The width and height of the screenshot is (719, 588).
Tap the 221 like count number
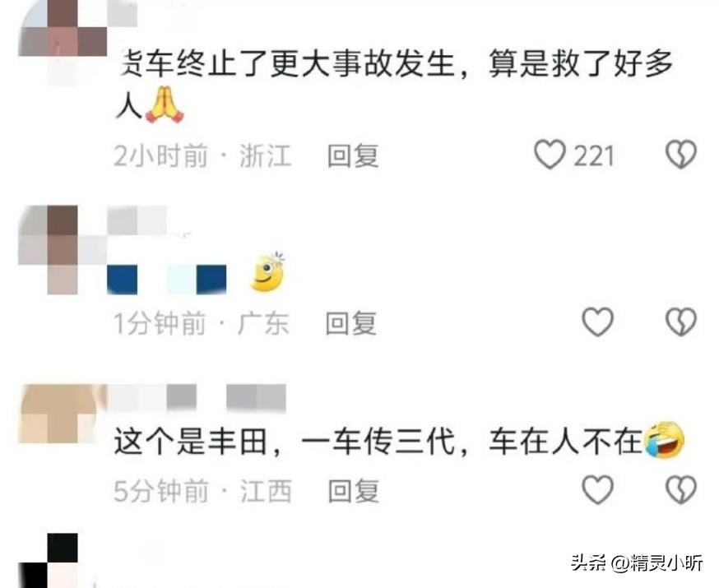[593, 155]
